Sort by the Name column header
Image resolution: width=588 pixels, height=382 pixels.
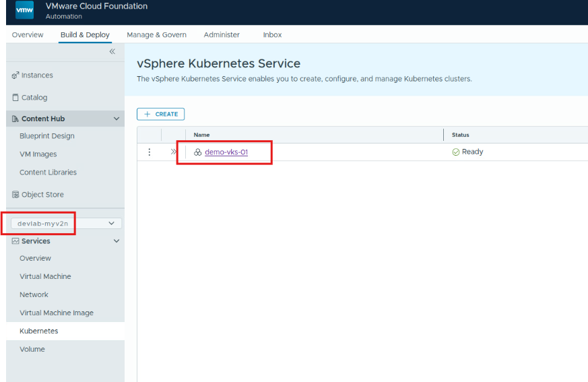pos(202,135)
